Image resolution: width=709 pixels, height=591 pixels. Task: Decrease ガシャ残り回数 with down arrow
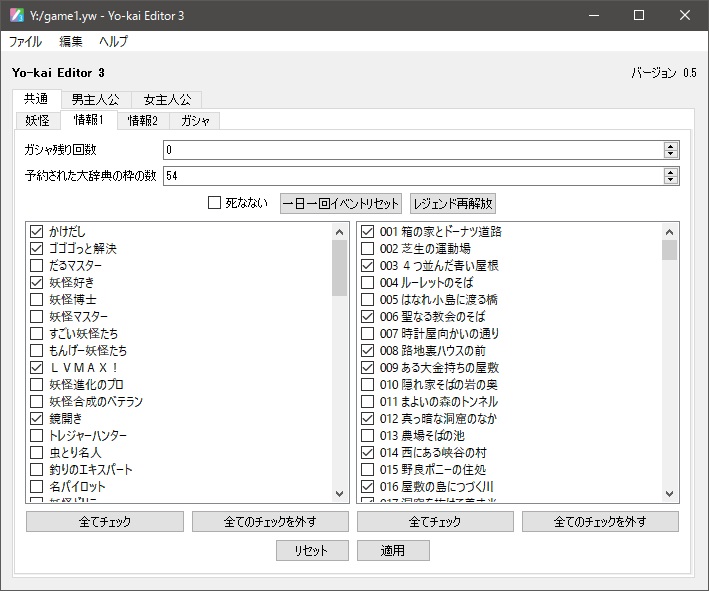(x=671, y=154)
